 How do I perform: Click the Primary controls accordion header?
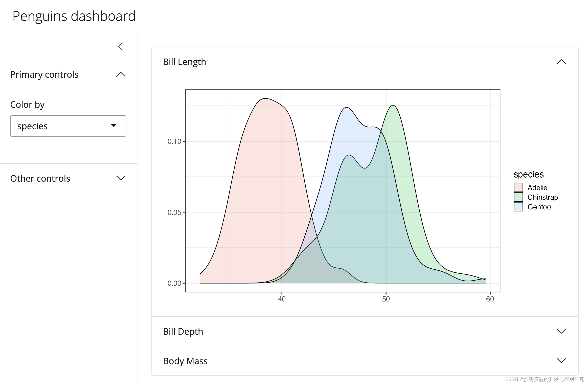coord(44,75)
